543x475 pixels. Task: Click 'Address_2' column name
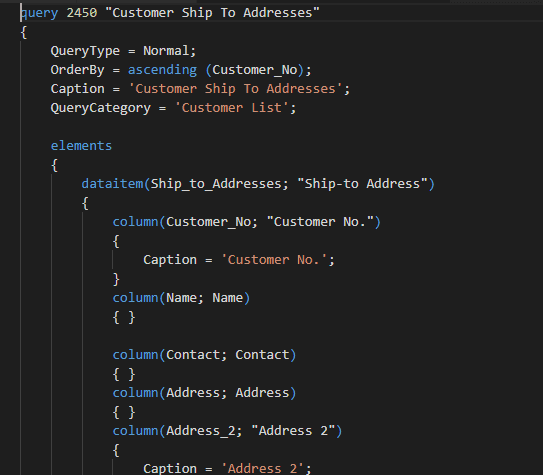tap(201, 431)
